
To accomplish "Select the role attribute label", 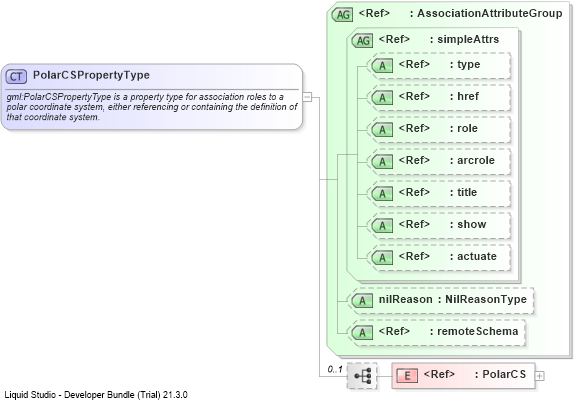I will pyautogui.click(x=468, y=128).
